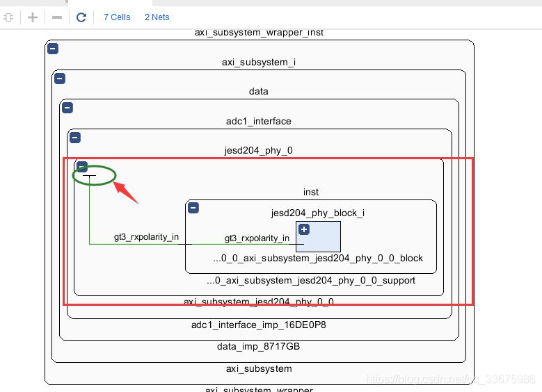Click the jesd204_phy_block_i label
Screen dimensions: 542x392
pyautogui.click(x=318, y=213)
